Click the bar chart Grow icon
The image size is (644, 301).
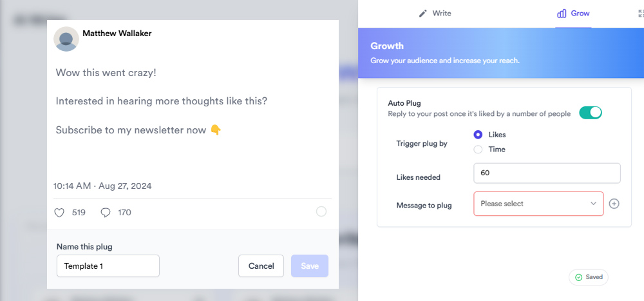(x=562, y=14)
